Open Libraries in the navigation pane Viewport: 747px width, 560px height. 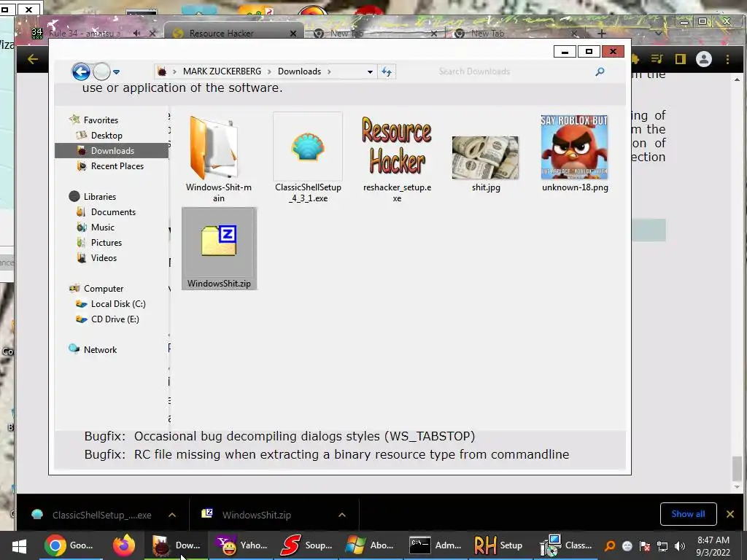[99, 197]
